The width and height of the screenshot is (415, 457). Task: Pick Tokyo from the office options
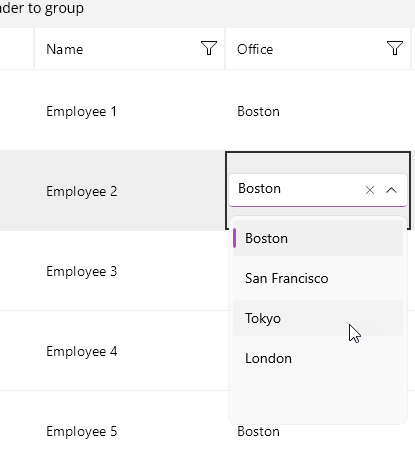[x=318, y=318]
